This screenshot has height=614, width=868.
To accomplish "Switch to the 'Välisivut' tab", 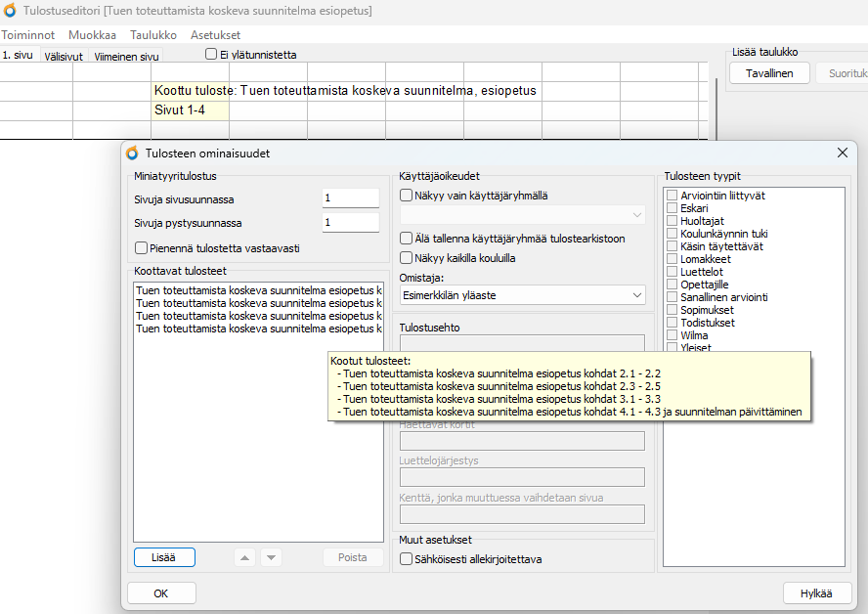I will click(x=65, y=57).
